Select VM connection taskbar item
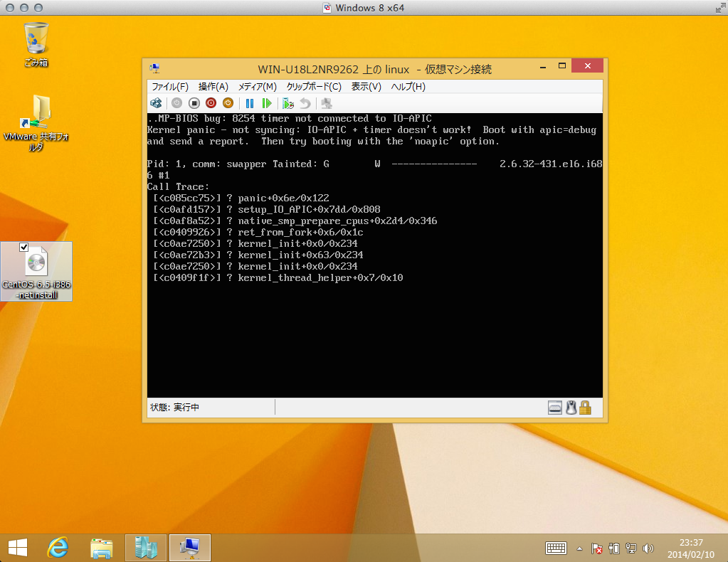728x562 pixels. click(190, 548)
